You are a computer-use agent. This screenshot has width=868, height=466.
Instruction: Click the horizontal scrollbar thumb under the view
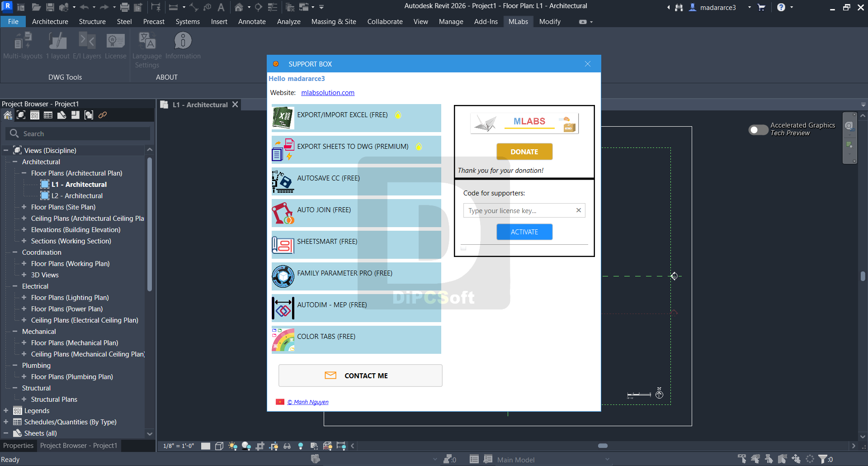(x=603, y=446)
